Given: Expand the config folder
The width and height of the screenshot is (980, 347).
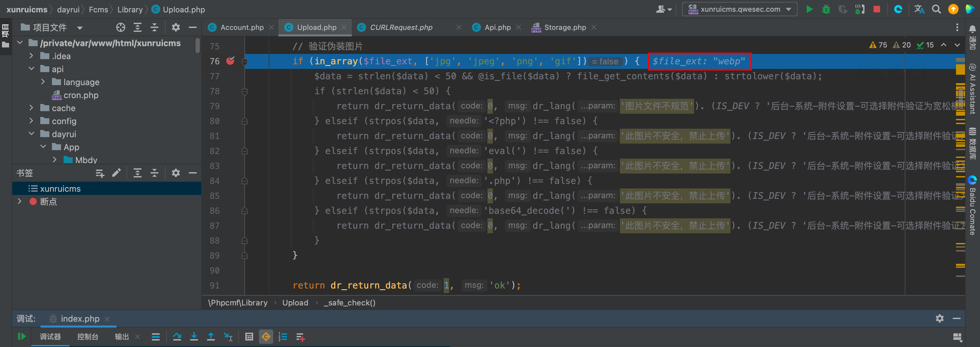Looking at the screenshot, I should pyautogui.click(x=31, y=121).
